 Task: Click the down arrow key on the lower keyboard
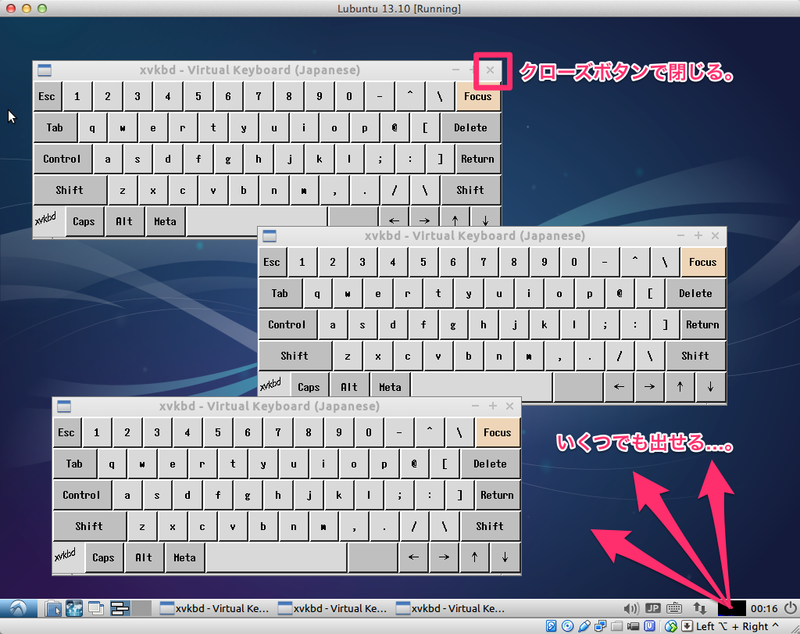point(505,557)
